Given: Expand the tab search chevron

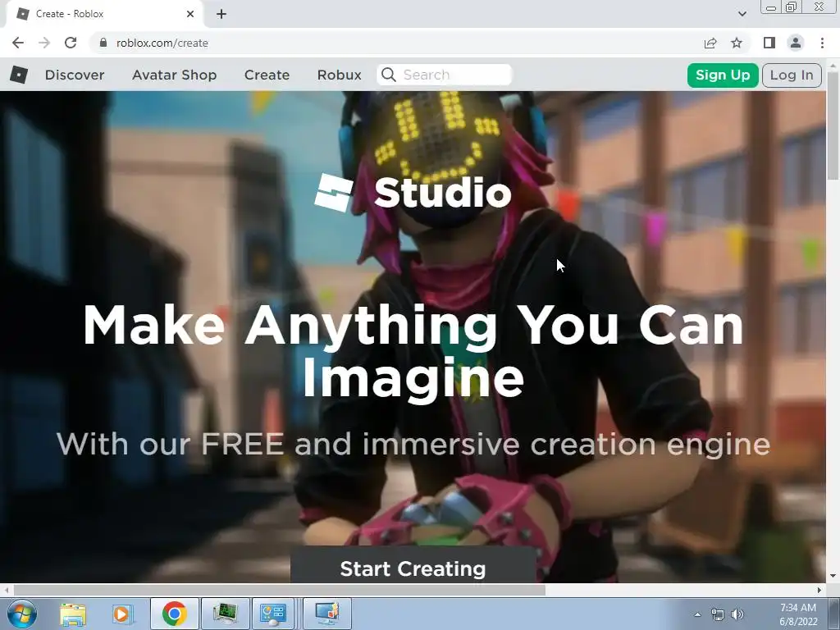Looking at the screenshot, I should tap(742, 14).
